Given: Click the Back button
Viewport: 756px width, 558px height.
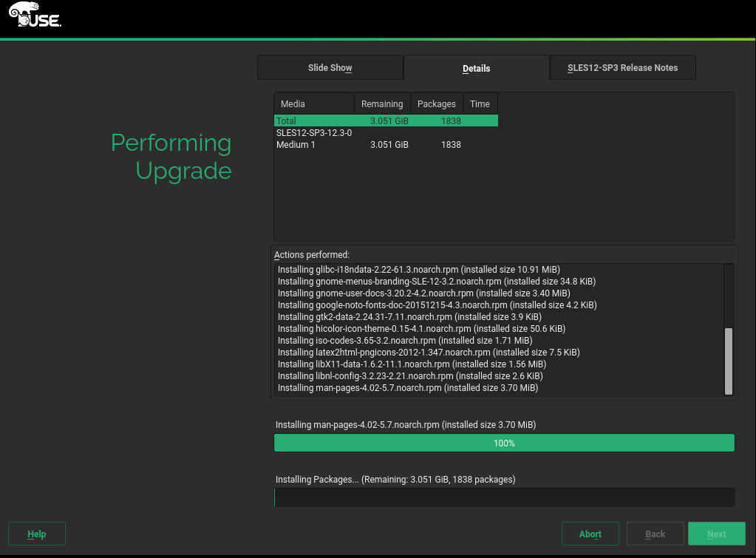Looking at the screenshot, I should (655, 534).
